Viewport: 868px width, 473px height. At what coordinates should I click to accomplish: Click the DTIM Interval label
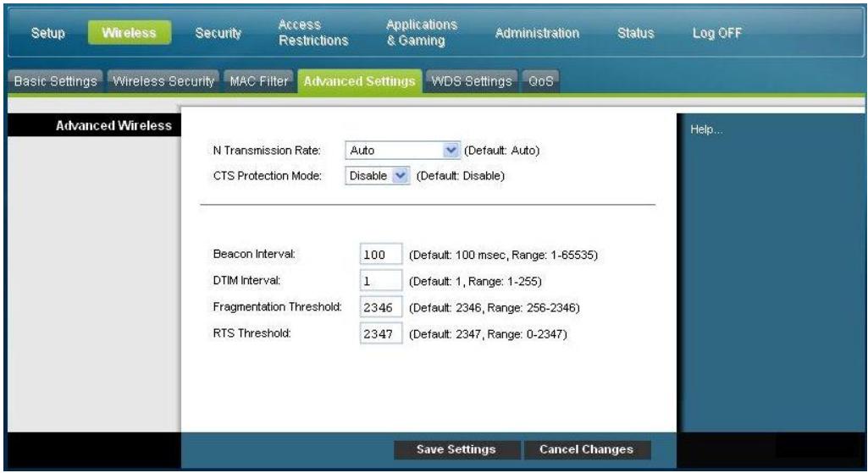[x=246, y=280]
